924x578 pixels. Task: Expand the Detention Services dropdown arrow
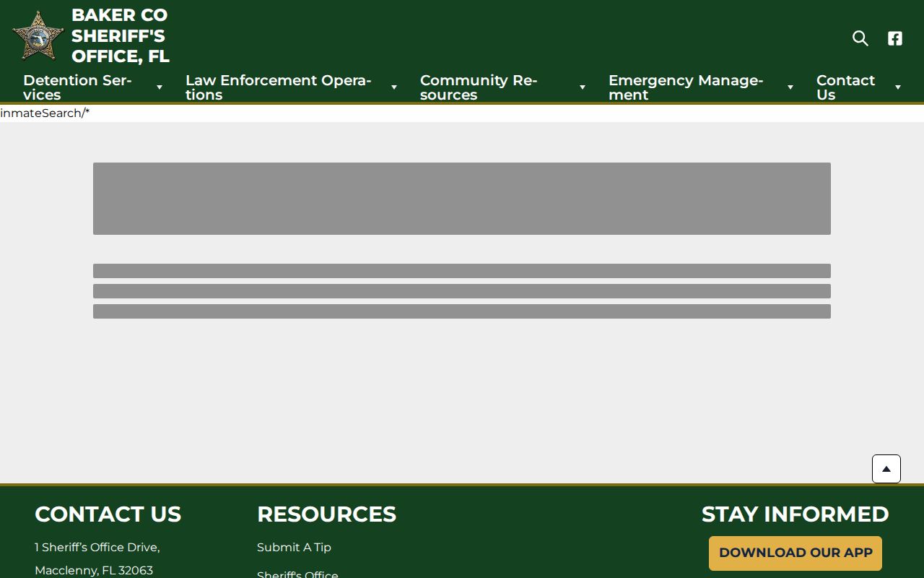(x=160, y=87)
